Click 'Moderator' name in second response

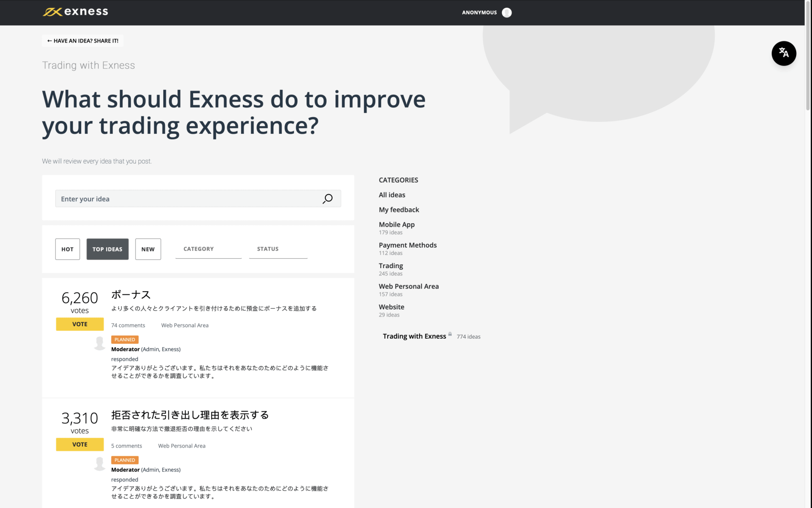coord(125,470)
